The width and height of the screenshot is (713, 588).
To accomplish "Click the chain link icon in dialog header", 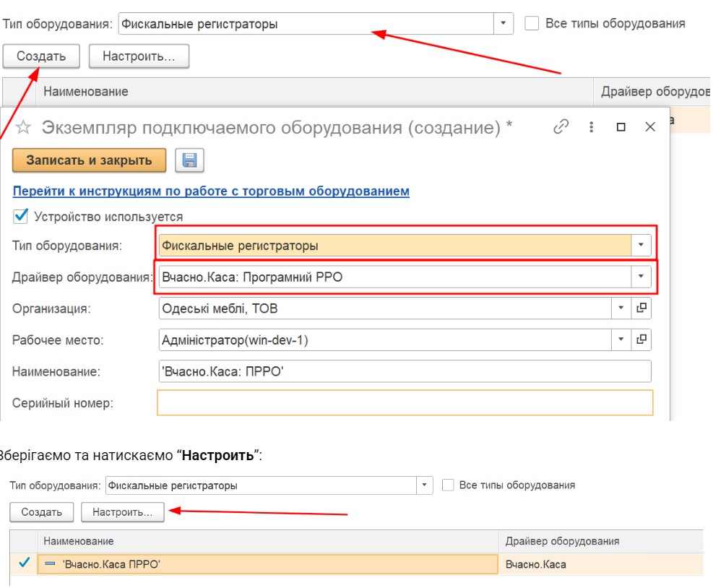I will [x=561, y=127].
